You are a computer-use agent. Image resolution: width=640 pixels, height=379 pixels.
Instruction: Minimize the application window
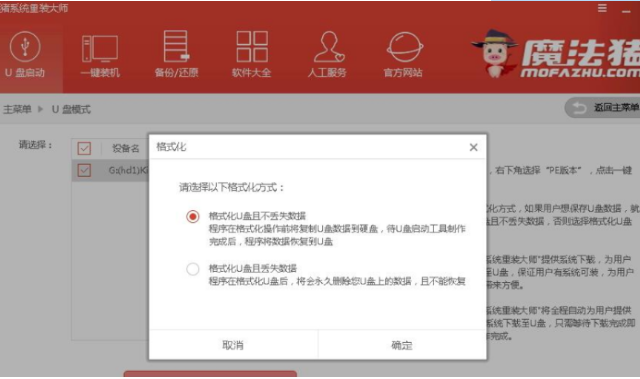pos(626,11)
